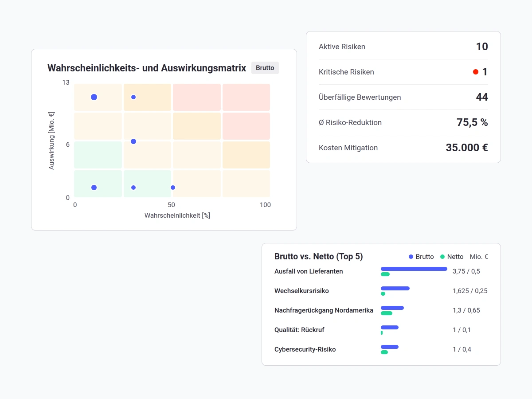This screenshot has width=532, height=399.
Task: Click the Mio. € unit label in legend
Action: [479, 257]
